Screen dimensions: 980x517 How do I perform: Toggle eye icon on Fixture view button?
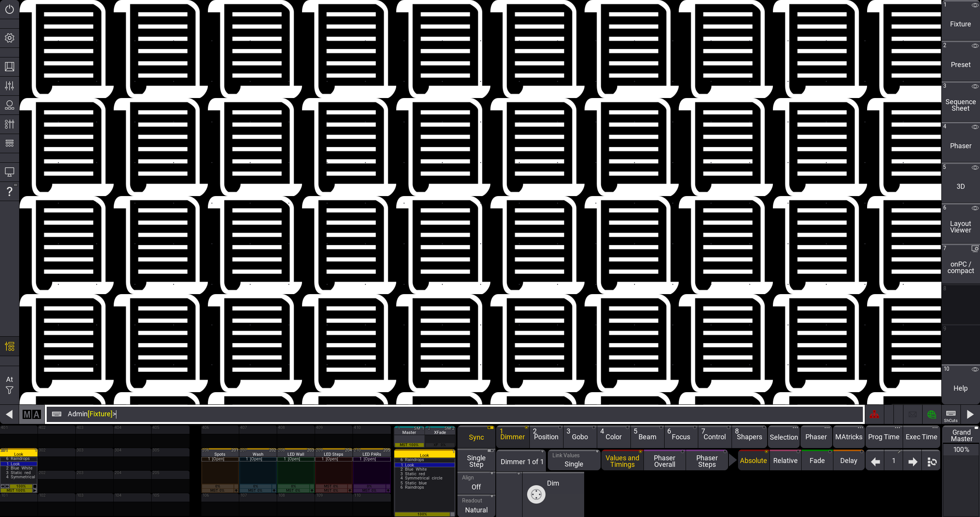[x=975, y=5]
